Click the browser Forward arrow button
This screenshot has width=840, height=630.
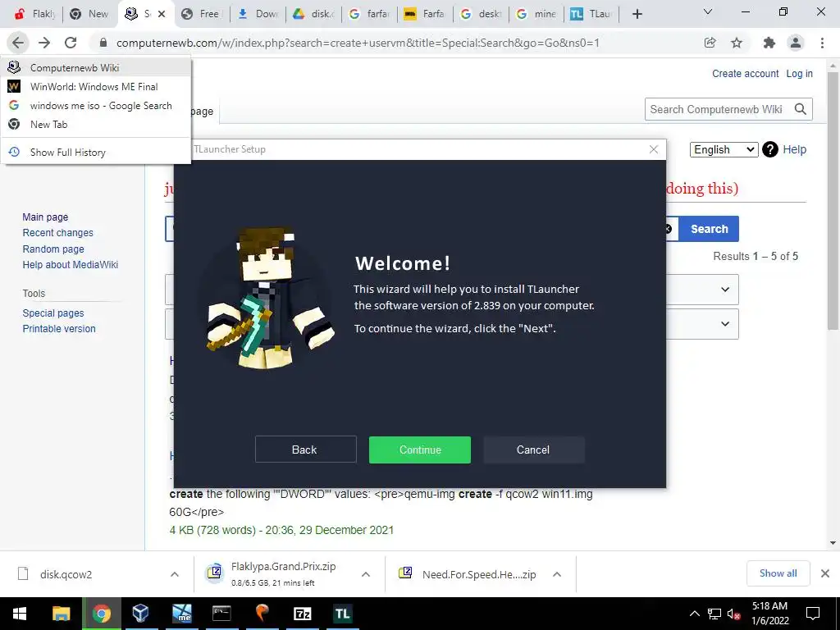coord(44,43)
